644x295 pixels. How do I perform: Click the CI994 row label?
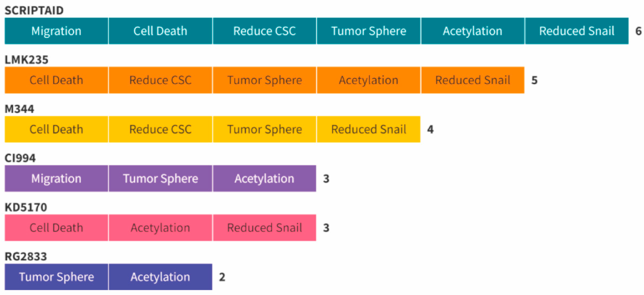click(20, 158)
